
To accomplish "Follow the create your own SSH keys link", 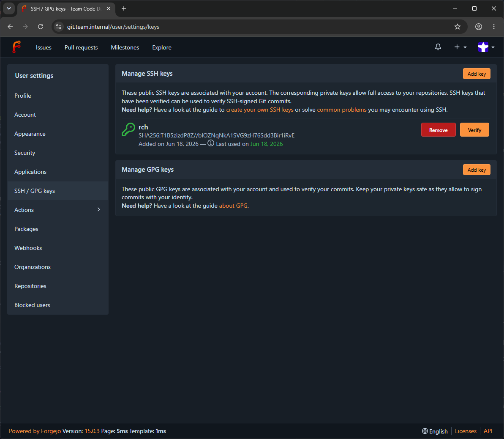I will pyautogui.click(x=260, y=110).
